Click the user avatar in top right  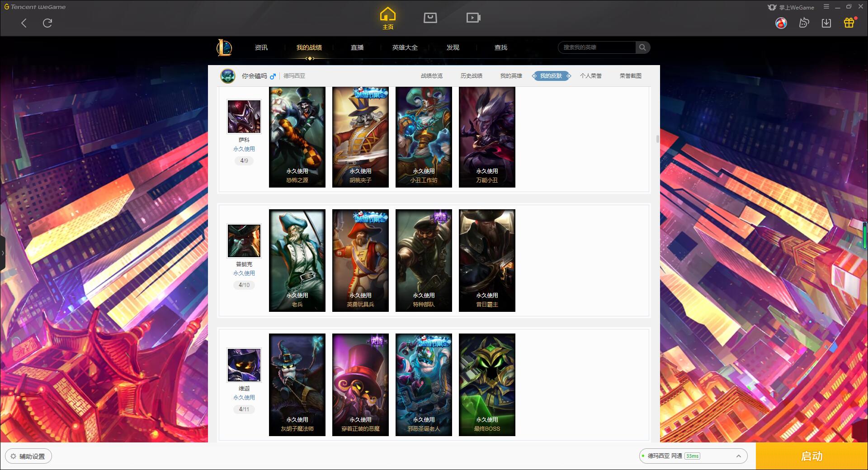click(781, 23)
